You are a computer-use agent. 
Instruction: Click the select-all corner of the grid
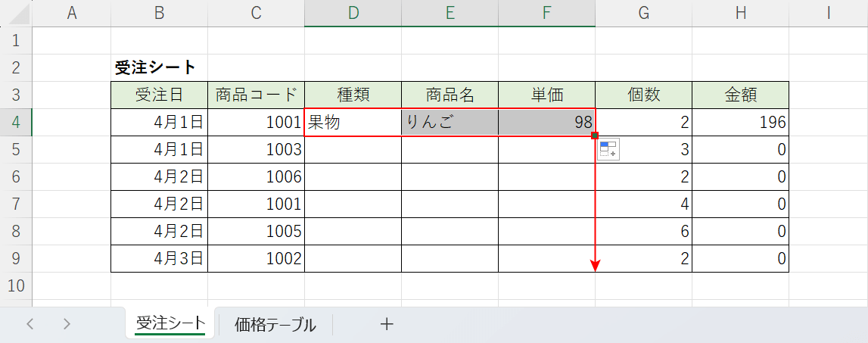(x=16, y=13)
